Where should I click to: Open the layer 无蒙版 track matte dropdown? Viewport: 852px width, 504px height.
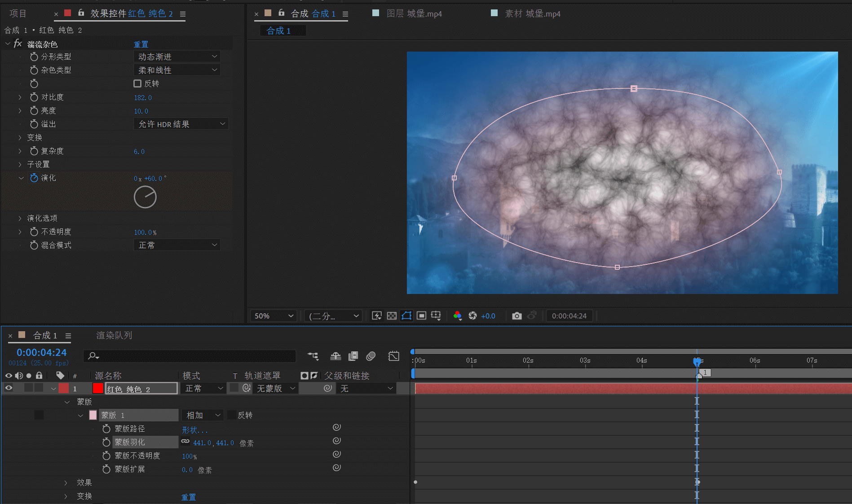click(x=275, y=388)
